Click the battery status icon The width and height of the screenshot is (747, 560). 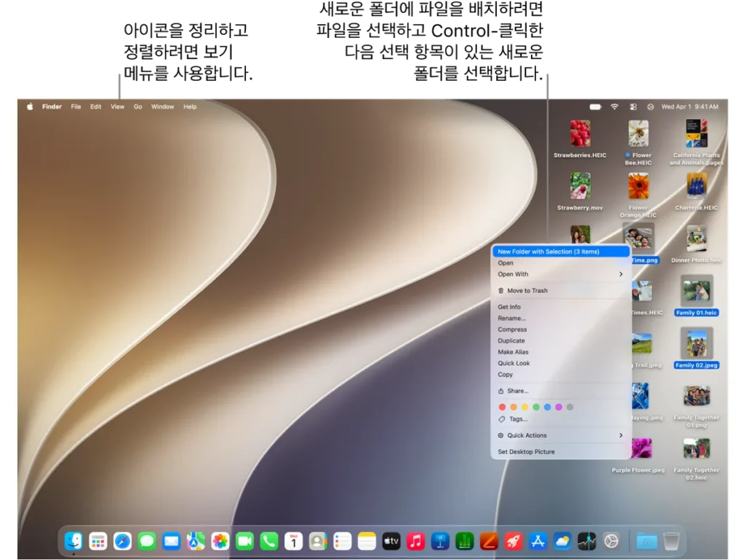click(595, 106)
